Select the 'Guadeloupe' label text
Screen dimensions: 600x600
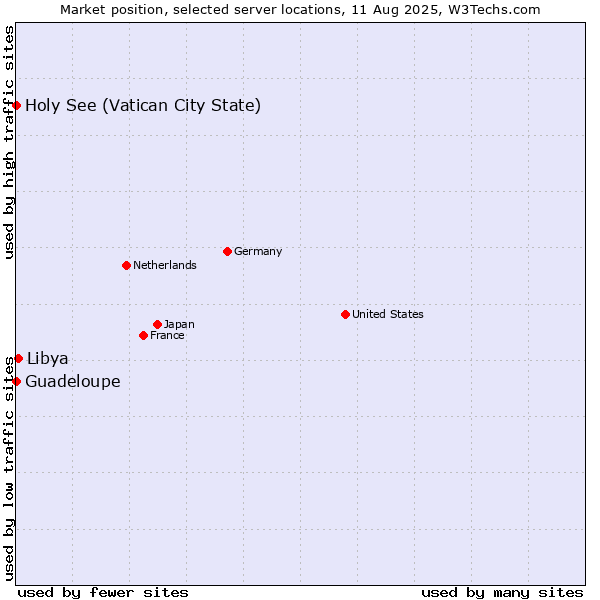(x=73, y=382)
